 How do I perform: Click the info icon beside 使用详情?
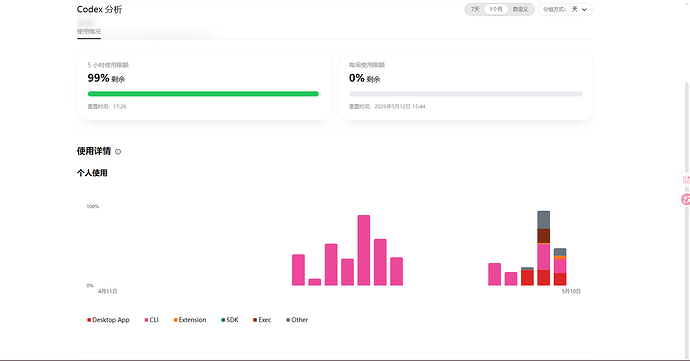118,152
